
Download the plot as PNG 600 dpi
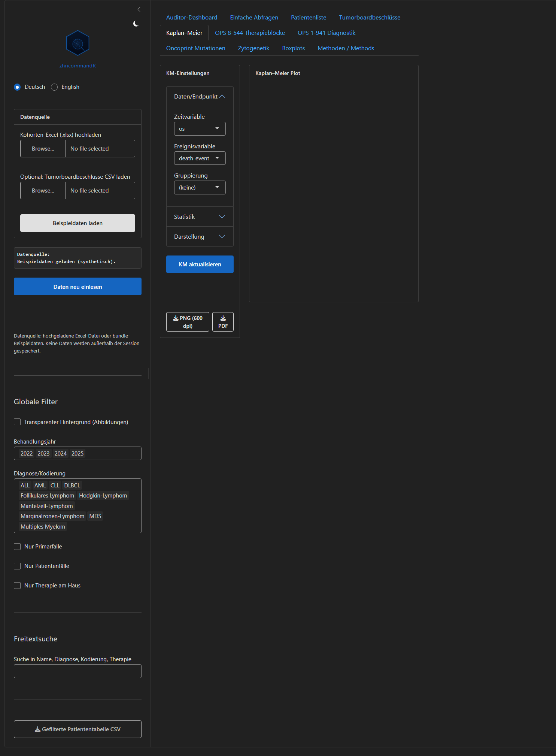click(x=188, y=322)
